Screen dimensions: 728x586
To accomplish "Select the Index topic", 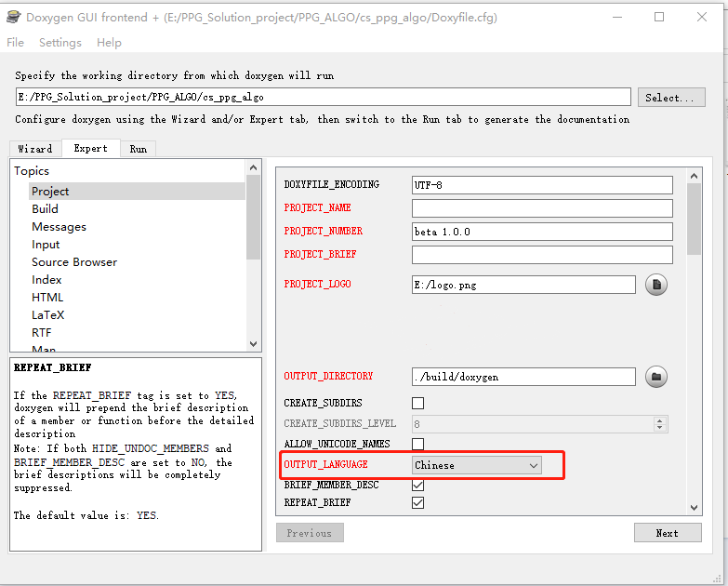I will click(46, 280).
